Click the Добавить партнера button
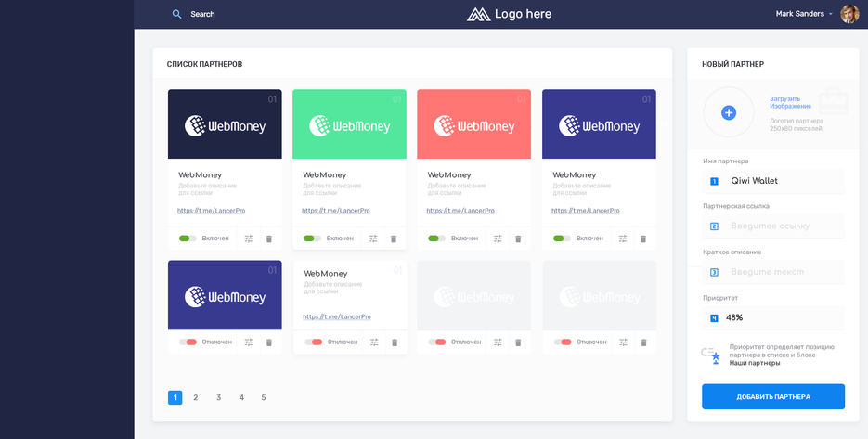Viewport: 868px width, 439px height. point(772,397)
